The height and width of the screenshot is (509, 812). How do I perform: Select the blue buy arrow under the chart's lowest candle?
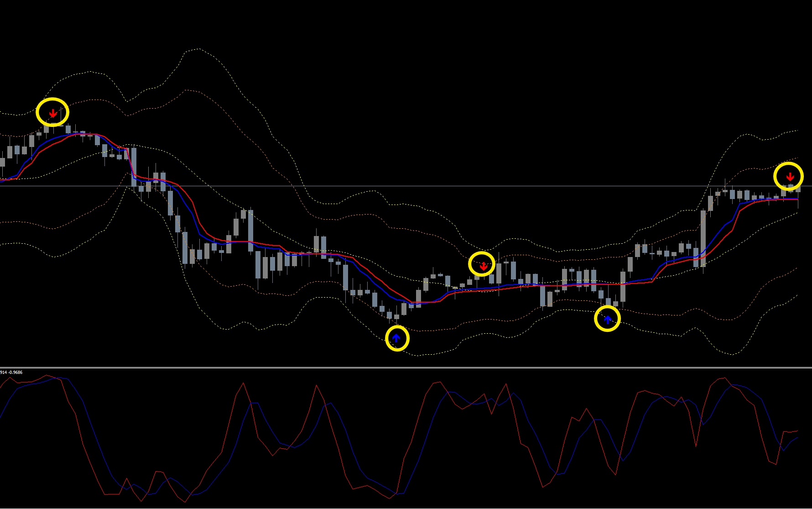(x=396, y=338)
